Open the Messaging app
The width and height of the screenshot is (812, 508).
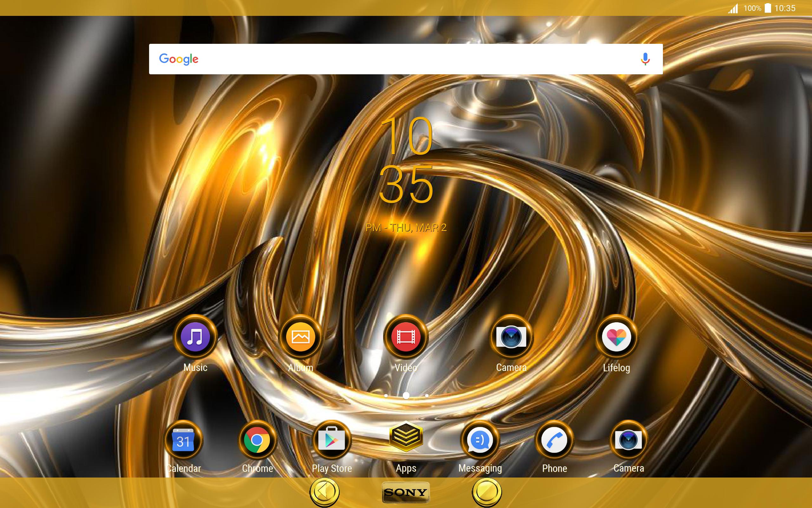point(480,440)
